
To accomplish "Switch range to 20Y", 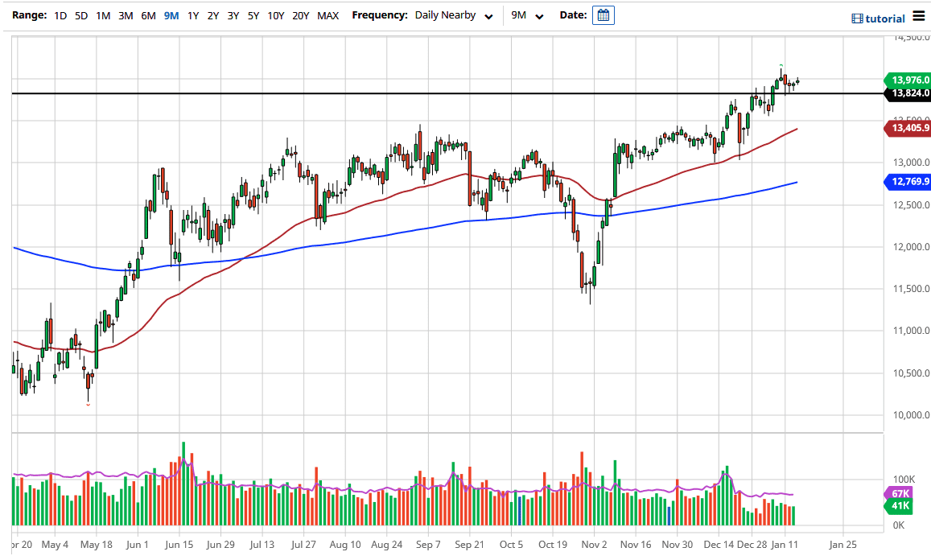I will coord(301,16).
